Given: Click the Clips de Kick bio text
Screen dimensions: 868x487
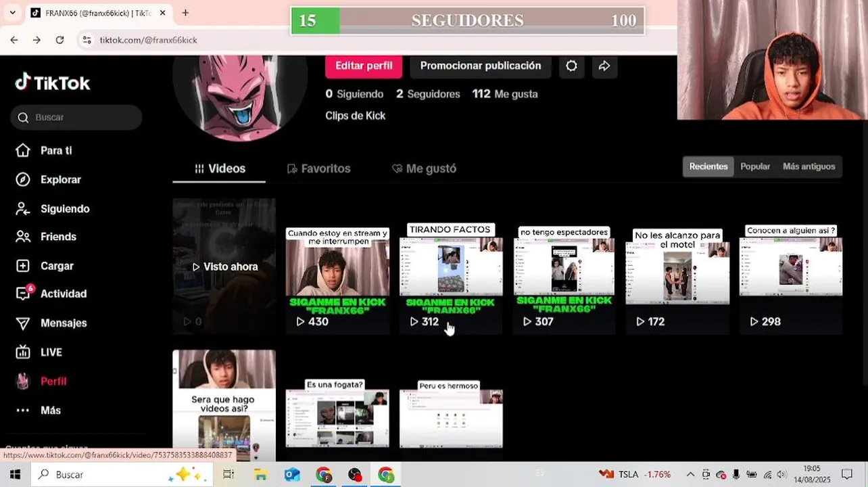Looking at the screenshot, I should 356,116.
